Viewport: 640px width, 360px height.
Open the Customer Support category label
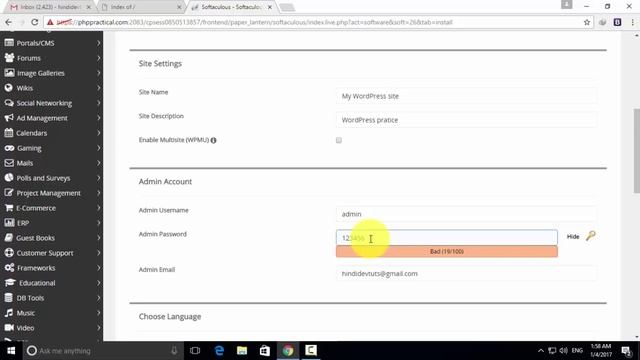(x=45, y=253)
